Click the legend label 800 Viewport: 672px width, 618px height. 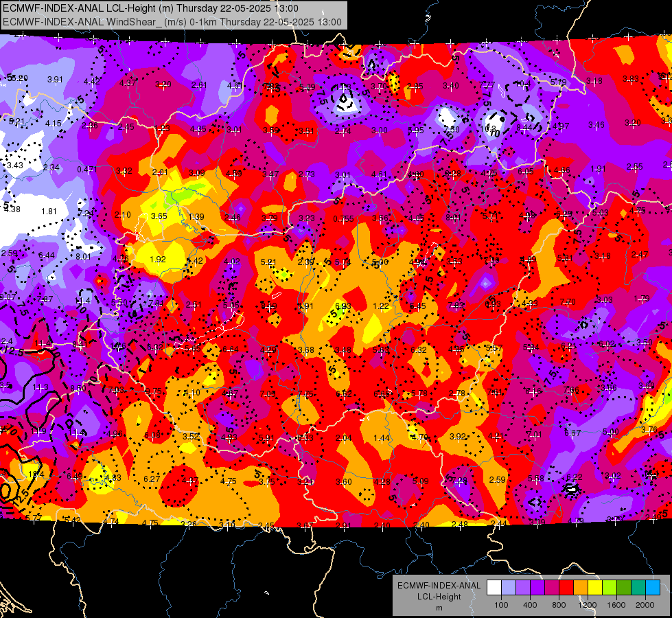click(x=559, y=605)
